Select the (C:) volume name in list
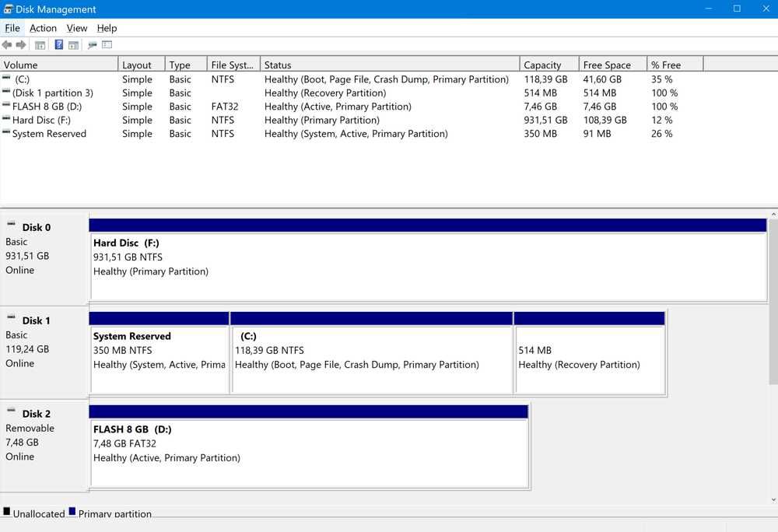Viewport: 778px width, 532px height. pos(22,79)
